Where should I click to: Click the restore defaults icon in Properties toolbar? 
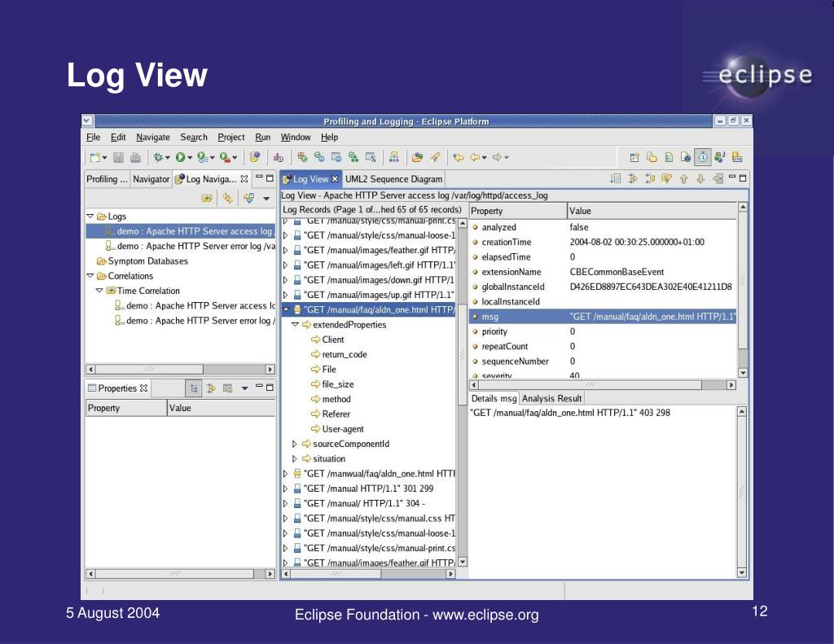[x=228, y=388]
